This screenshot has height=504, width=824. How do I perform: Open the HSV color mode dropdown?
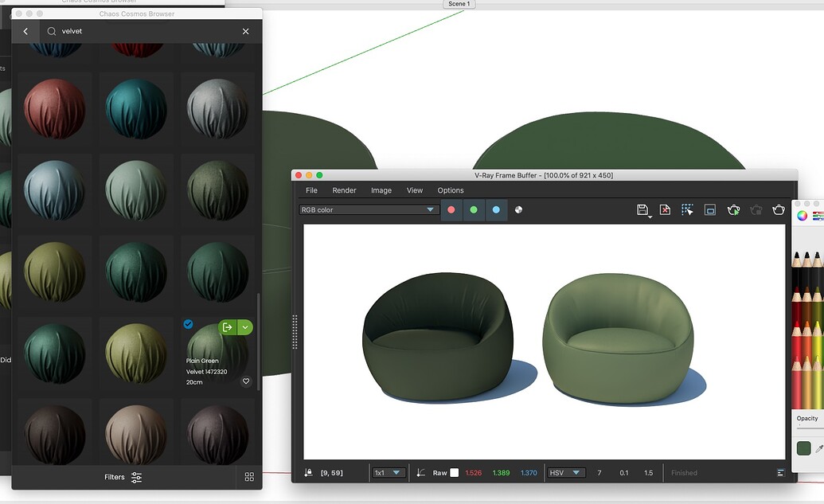[x=566, y=472]
